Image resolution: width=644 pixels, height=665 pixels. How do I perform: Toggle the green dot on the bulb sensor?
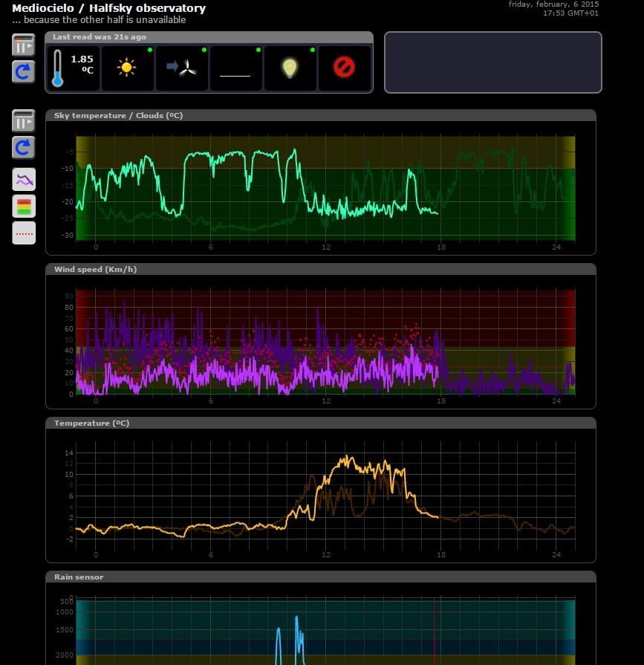coord(312,51)
